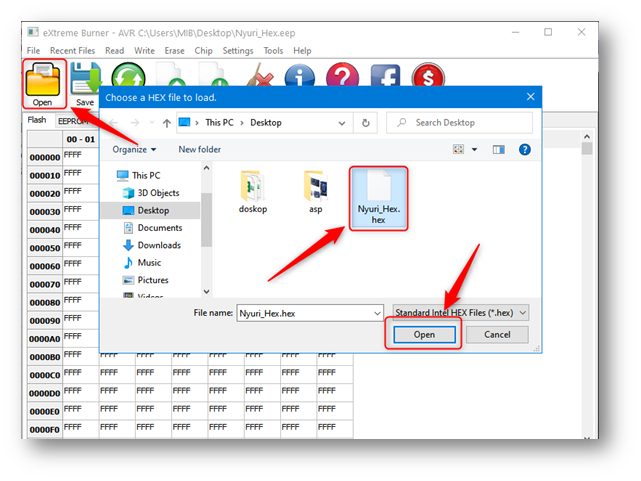This screenshot has width=641, height=481.
Task: Toggle the preview pane icon
Action: [x=498, y=150]
